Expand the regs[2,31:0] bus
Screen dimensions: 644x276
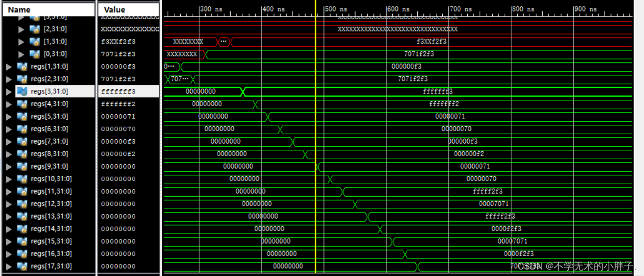coord(8,79)
